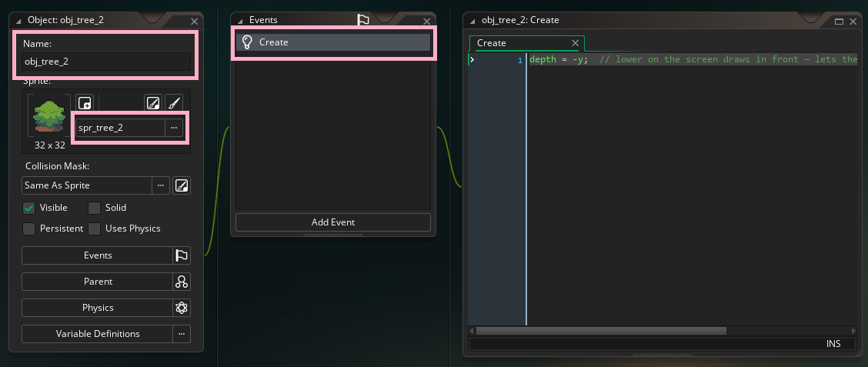Click the INS insert mode indicator

coord(833,344)
